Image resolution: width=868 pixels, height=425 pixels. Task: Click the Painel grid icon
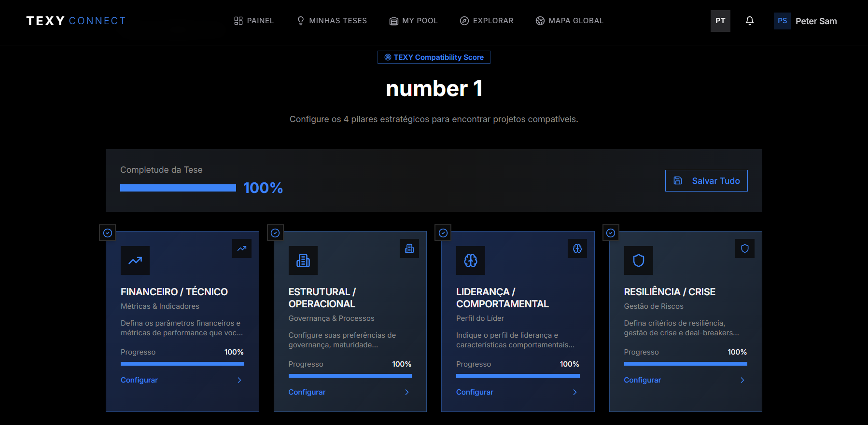pyautogui.click(x=238, y=21)
